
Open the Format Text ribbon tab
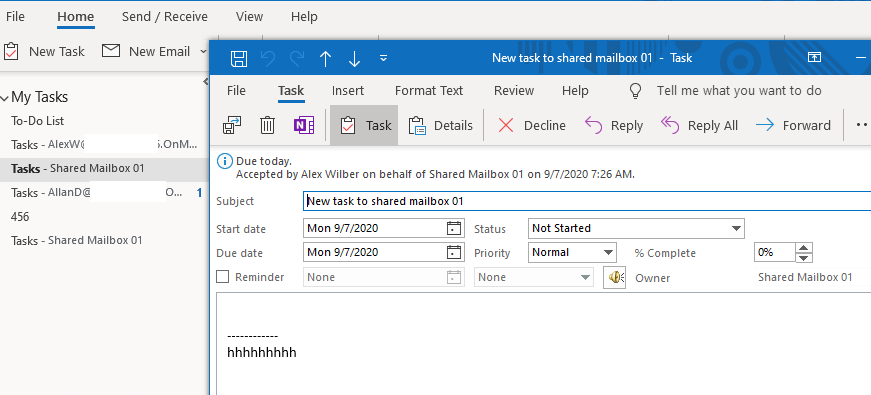coord(429,91)
